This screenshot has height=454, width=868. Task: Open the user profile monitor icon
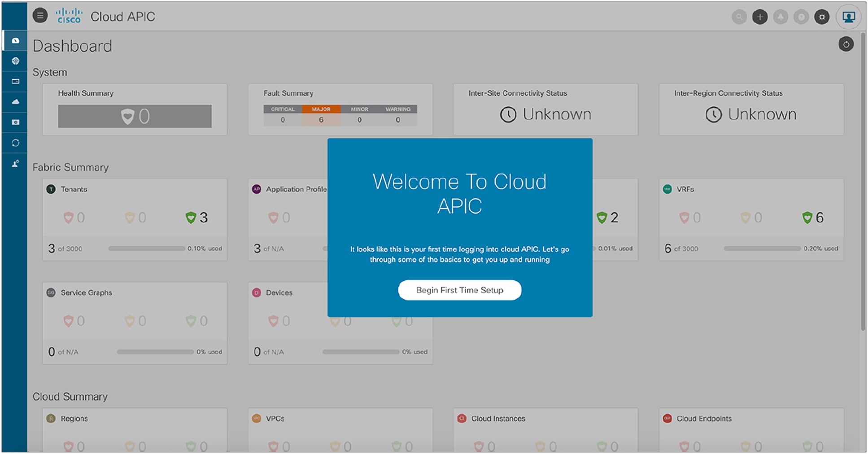848,17
